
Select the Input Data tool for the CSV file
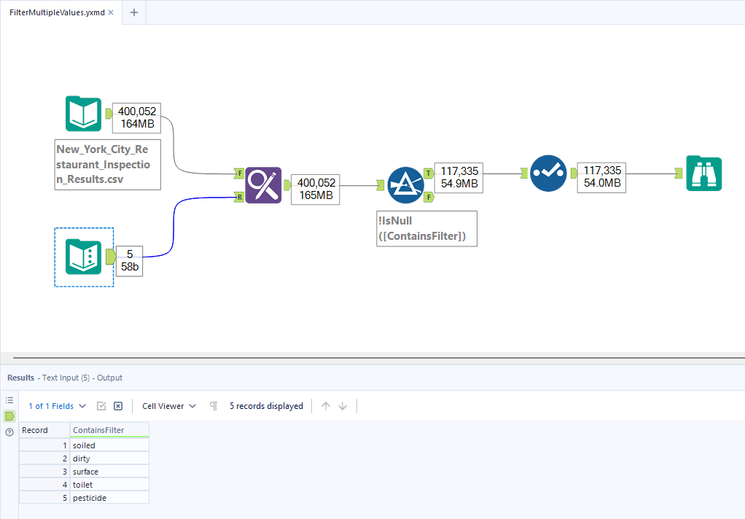(x=83, y=114)
